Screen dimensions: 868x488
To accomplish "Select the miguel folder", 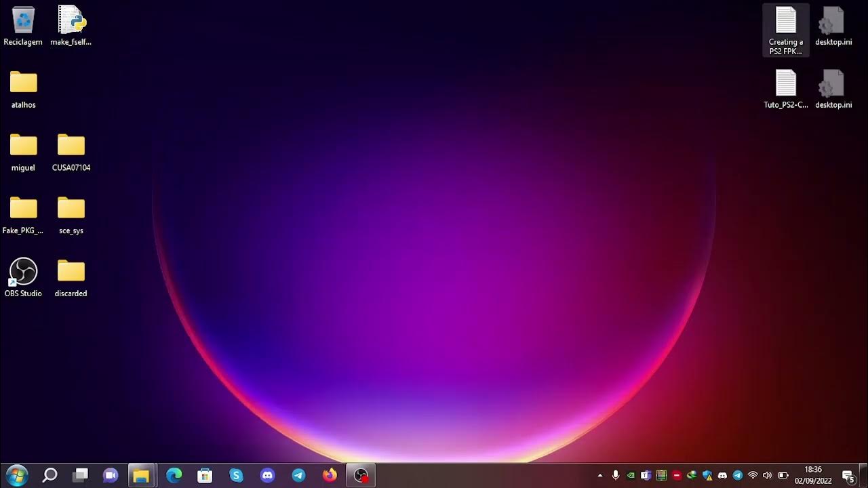I will pyautogui.click(x=23, y=152).
